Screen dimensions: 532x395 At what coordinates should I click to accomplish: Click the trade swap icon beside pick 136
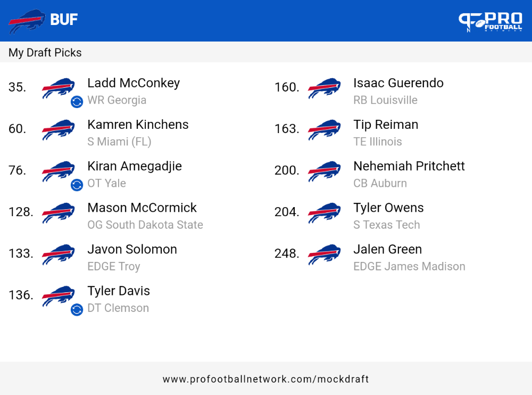[77, 309]
